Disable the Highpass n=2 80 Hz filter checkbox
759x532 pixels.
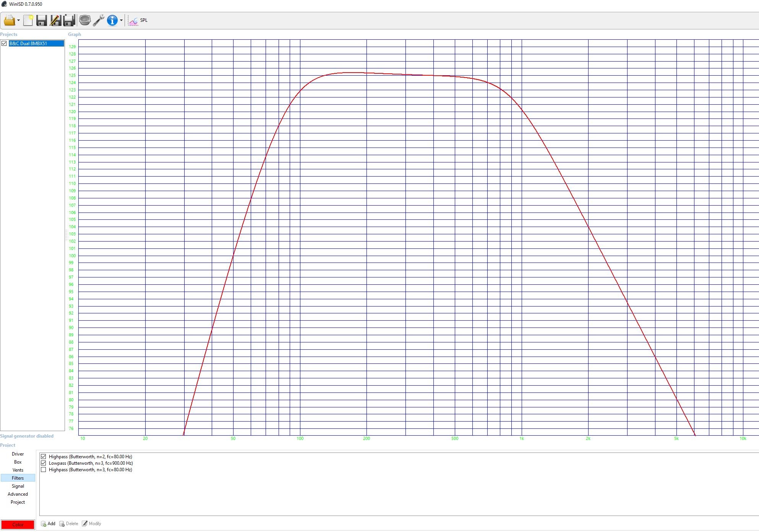44,457
